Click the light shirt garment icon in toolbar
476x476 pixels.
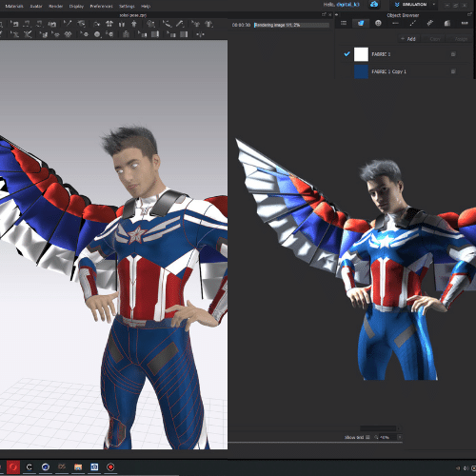click(x=109, y=24)
